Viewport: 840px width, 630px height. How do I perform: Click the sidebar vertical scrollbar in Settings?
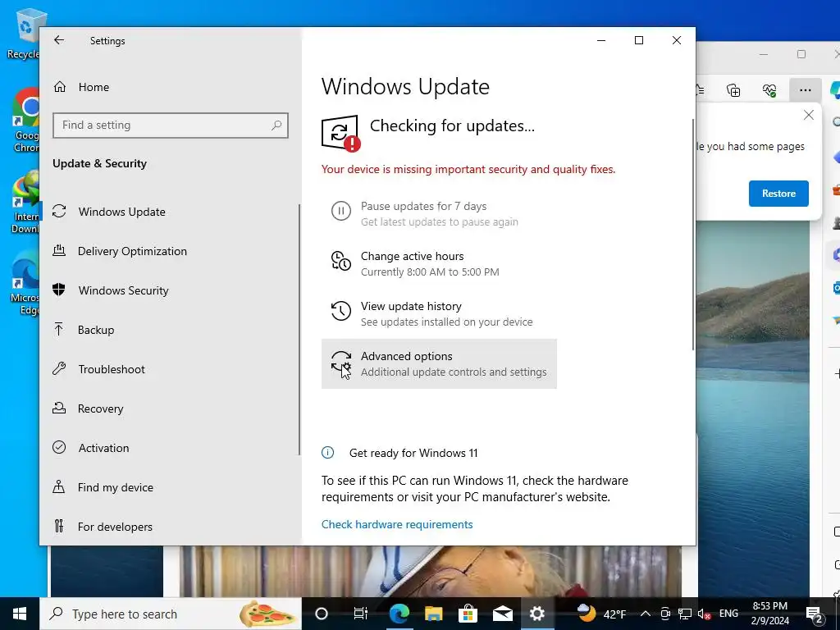299,330
